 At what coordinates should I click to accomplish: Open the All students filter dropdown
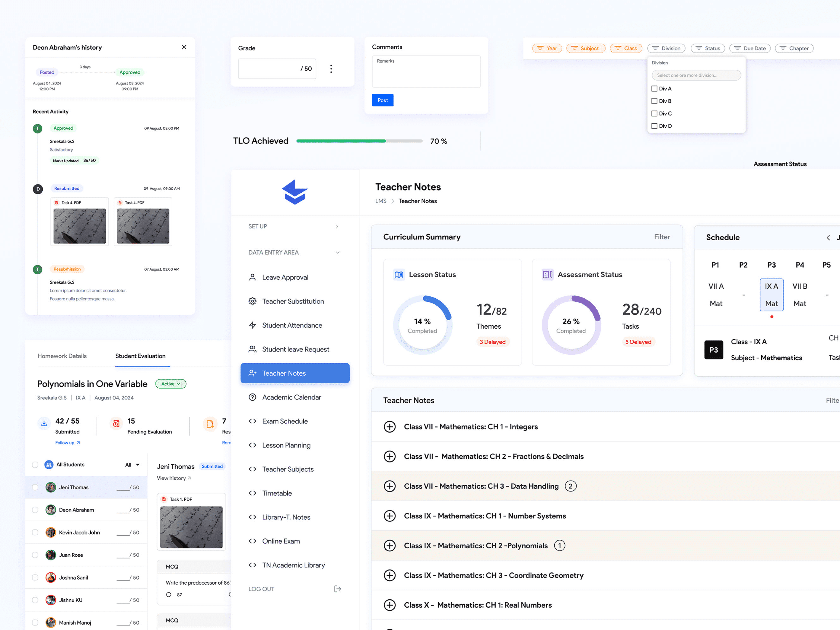tap(132, 465)
